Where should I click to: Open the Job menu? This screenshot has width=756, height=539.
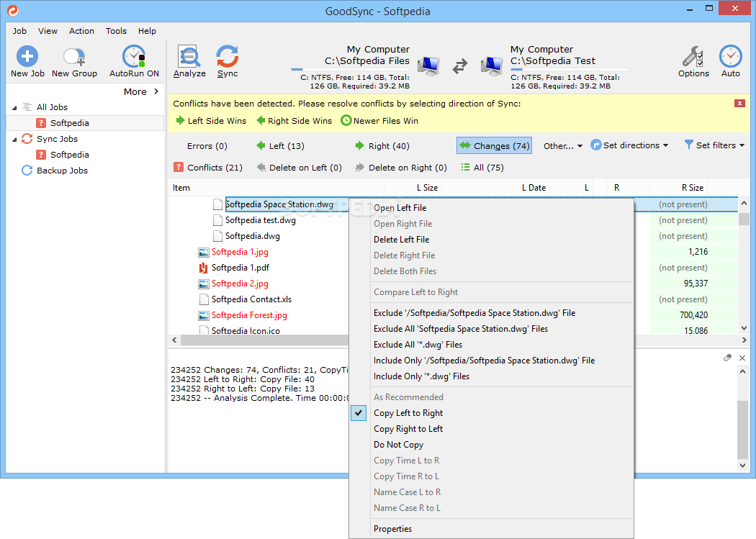[x=19, y=31]
